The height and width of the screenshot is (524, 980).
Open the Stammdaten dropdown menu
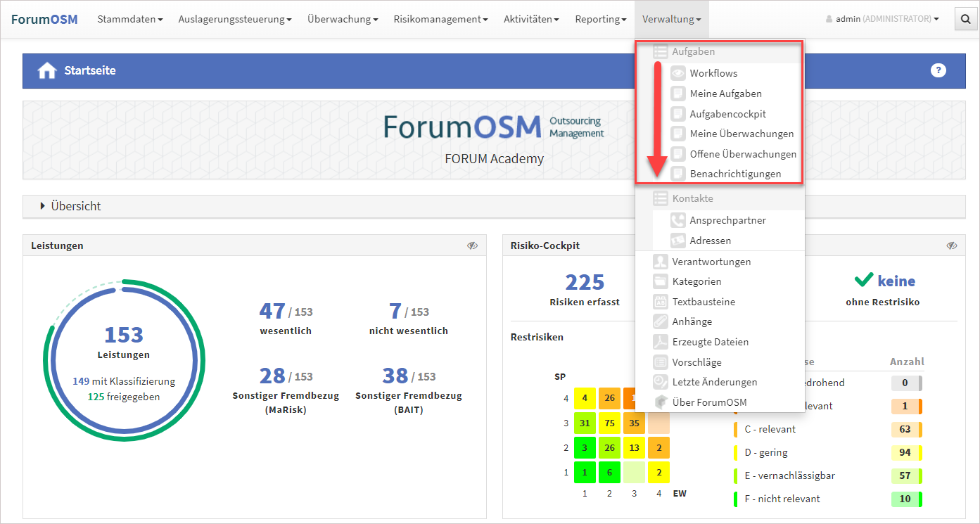coord(129,20)
